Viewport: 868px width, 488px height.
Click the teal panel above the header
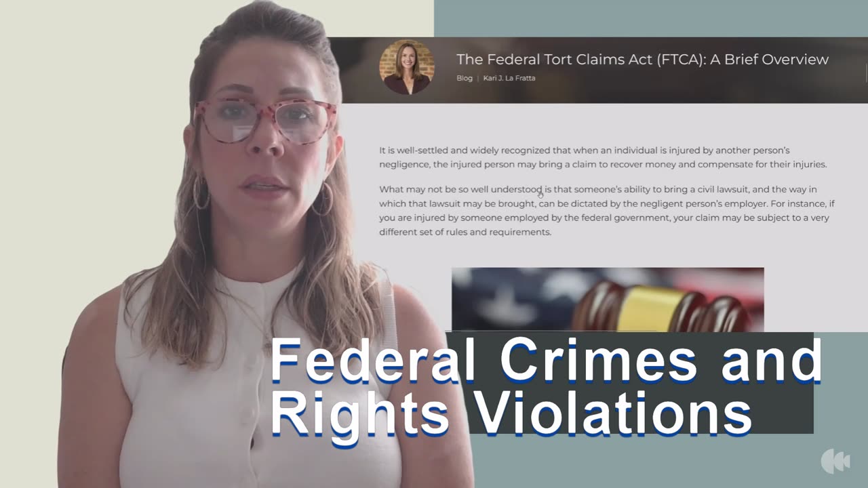651,18
